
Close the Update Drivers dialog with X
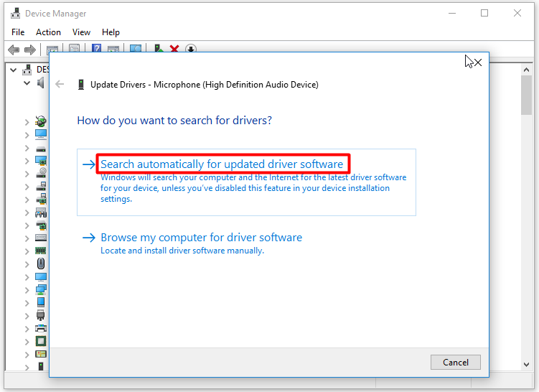tap(478, 62)
